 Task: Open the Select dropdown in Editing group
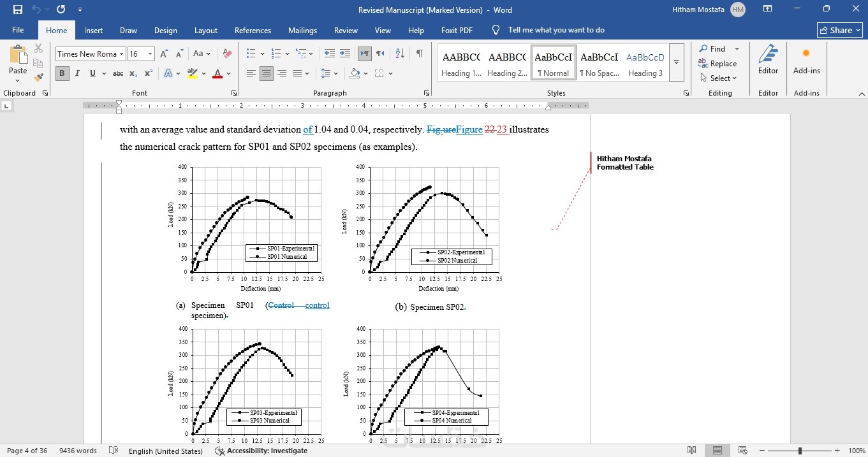pos(718,78)
